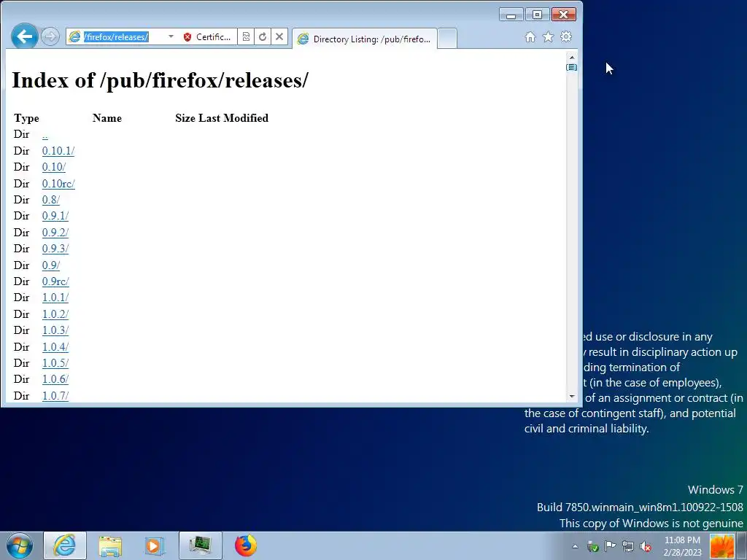Open the 0.10.1/ directory link

[58, 151]
